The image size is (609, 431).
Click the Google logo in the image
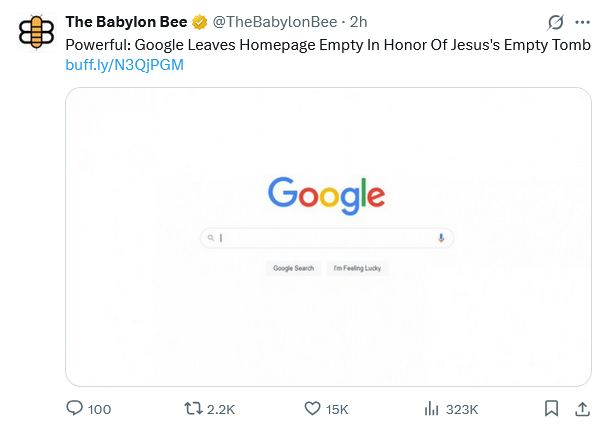(x=326, y=194)
